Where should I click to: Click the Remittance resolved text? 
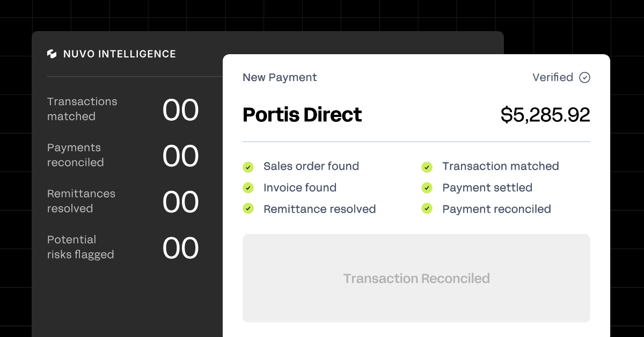click(x=320, y=209)
